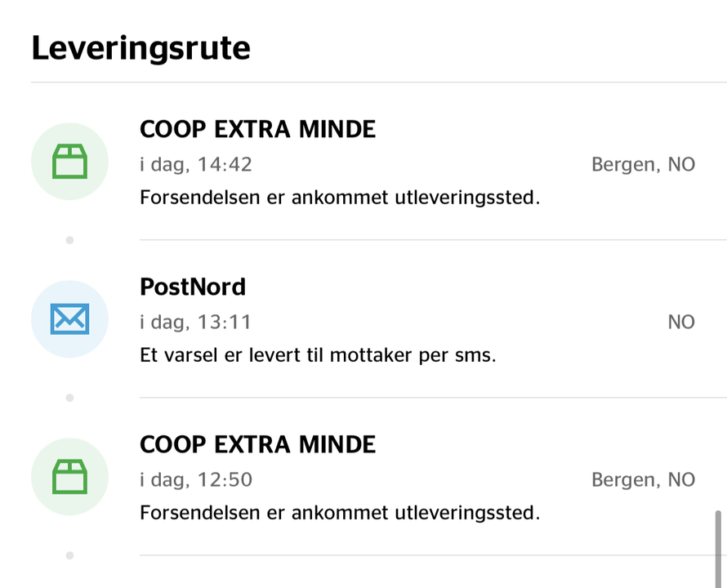This screenshot has width=727, height=588.
Task: Open the first COOP EXTRA MINDE title
Action: (258, 129)
